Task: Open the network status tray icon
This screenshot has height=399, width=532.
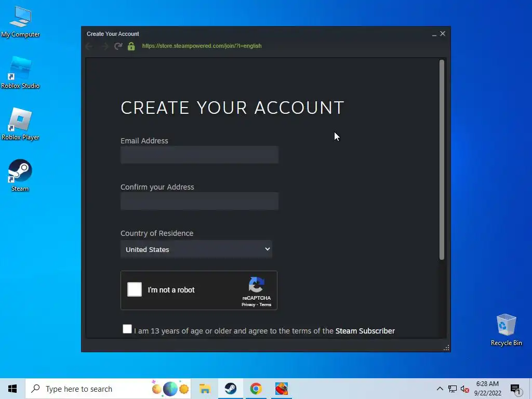Action: [x=453, y=389]
